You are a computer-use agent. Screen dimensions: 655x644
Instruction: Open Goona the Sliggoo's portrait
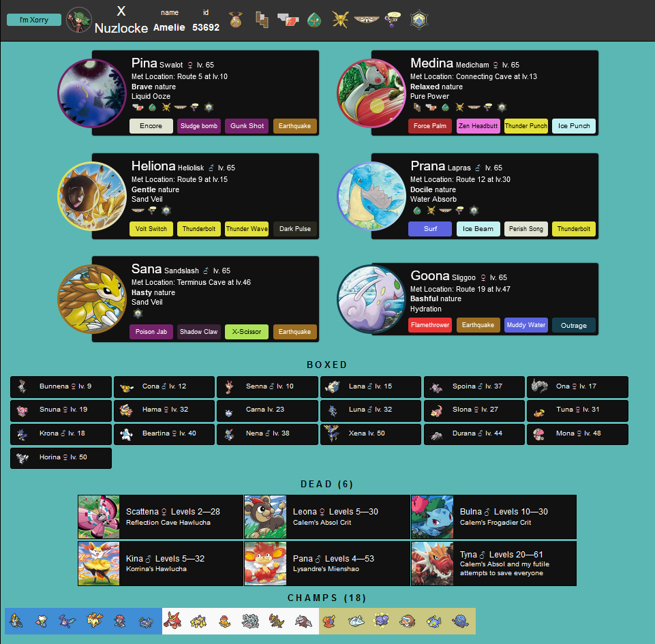[x=371, y=299]
